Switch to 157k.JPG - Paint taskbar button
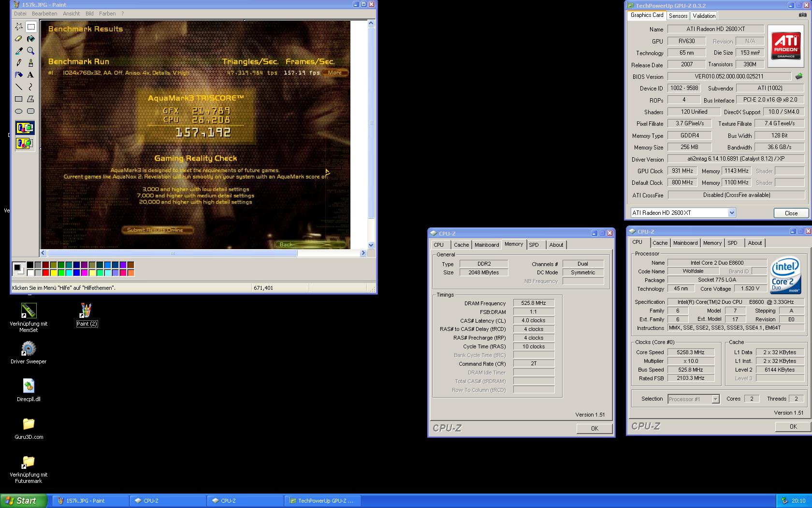 coord(90,501)
